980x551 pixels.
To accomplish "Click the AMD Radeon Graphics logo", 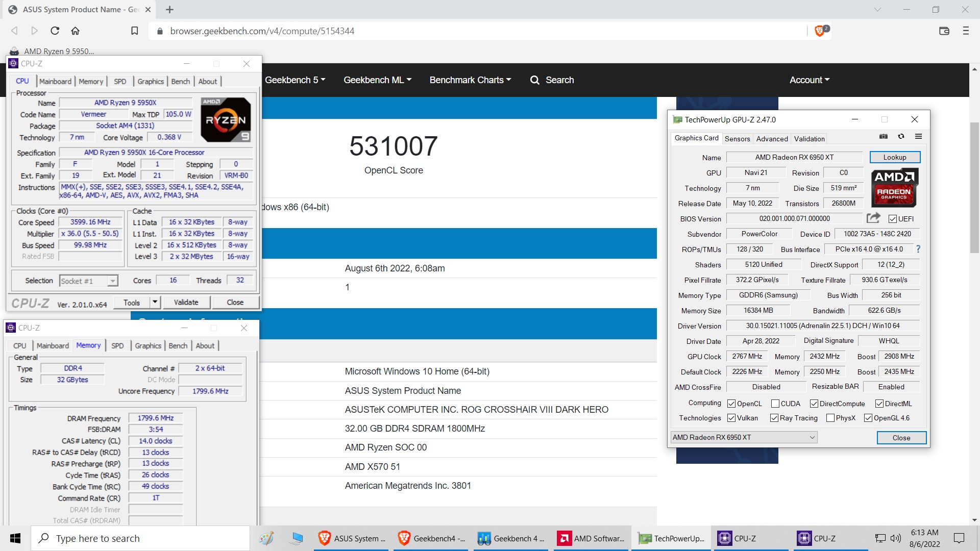I will click(894, 188).
